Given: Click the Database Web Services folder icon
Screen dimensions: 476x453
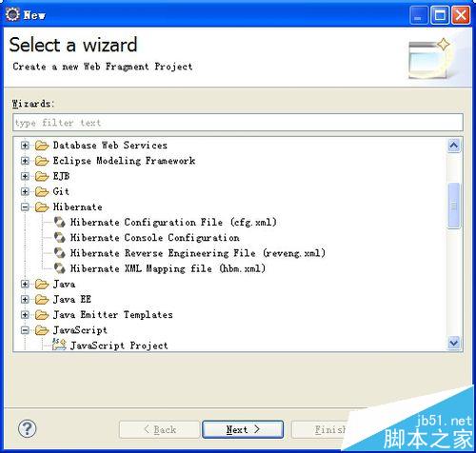Looking at the screenshot, I should pos(42,146).
